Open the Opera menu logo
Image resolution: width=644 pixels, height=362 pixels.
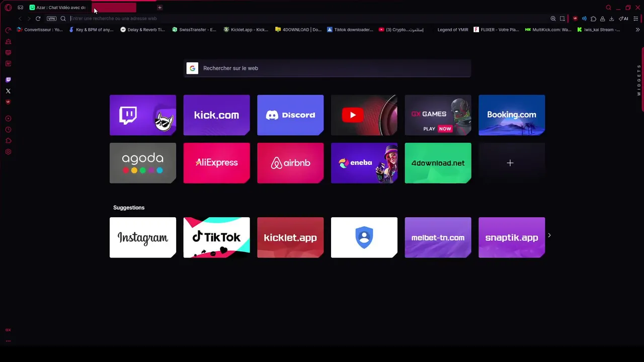(x=8, y=8)
